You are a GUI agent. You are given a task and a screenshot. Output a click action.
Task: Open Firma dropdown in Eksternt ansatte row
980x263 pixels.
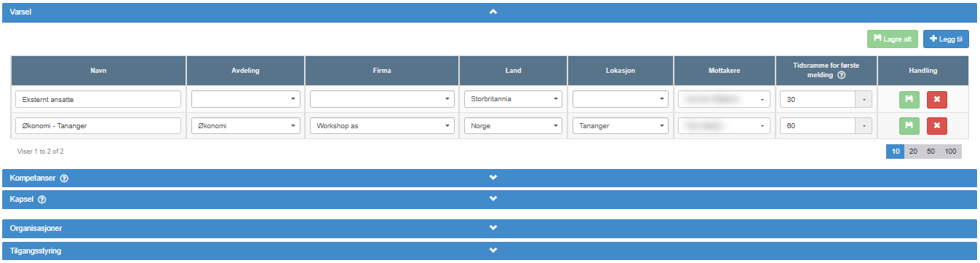[382, 98]
